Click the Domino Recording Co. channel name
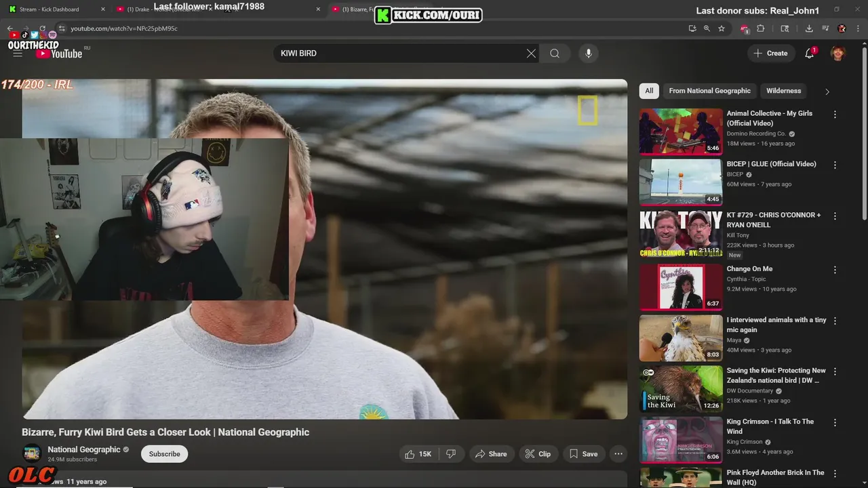 click(756, 134)
